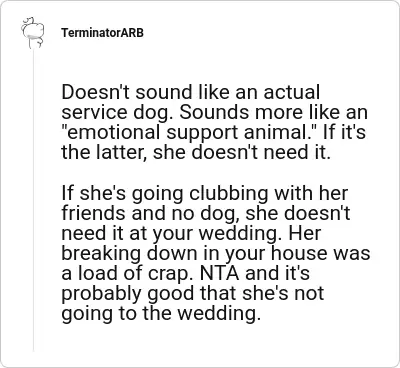The image size is (400, 368).
Task: Collapse the comment using the vertical thread line
Action: pos(33,200)
